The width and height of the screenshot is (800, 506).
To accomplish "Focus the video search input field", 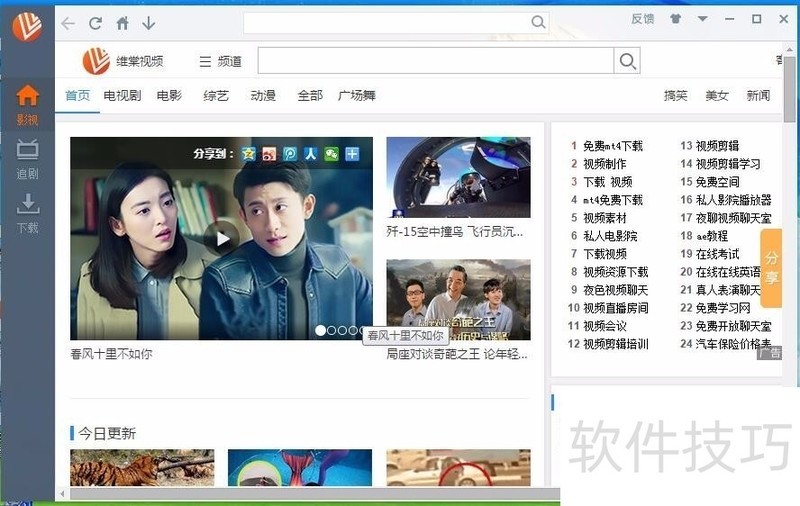I will (x=436, y=61).
